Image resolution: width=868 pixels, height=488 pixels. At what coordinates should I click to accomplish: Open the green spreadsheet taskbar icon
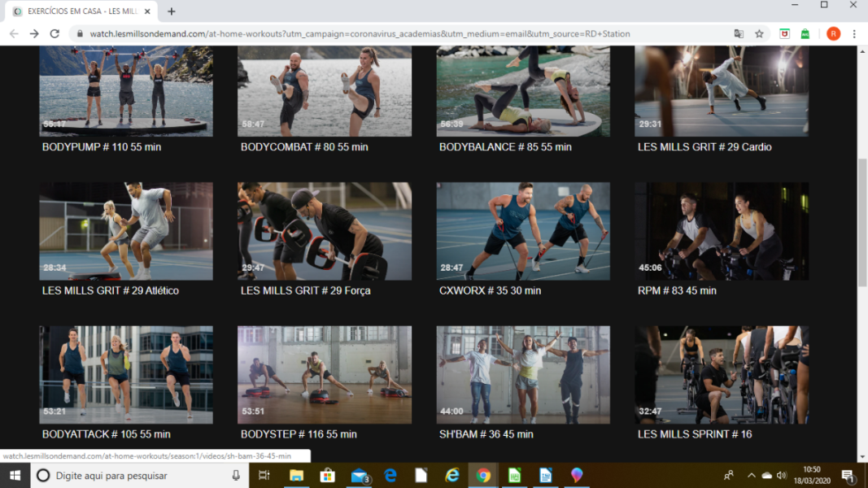[x=514, y=475]
